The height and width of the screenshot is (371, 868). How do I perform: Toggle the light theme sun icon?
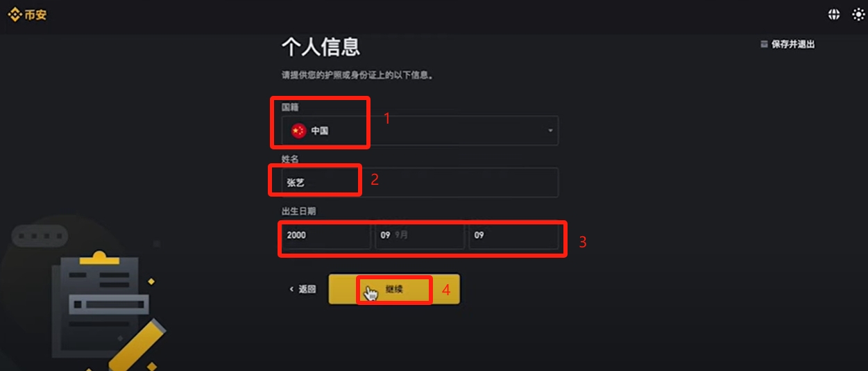click(858, 14)
